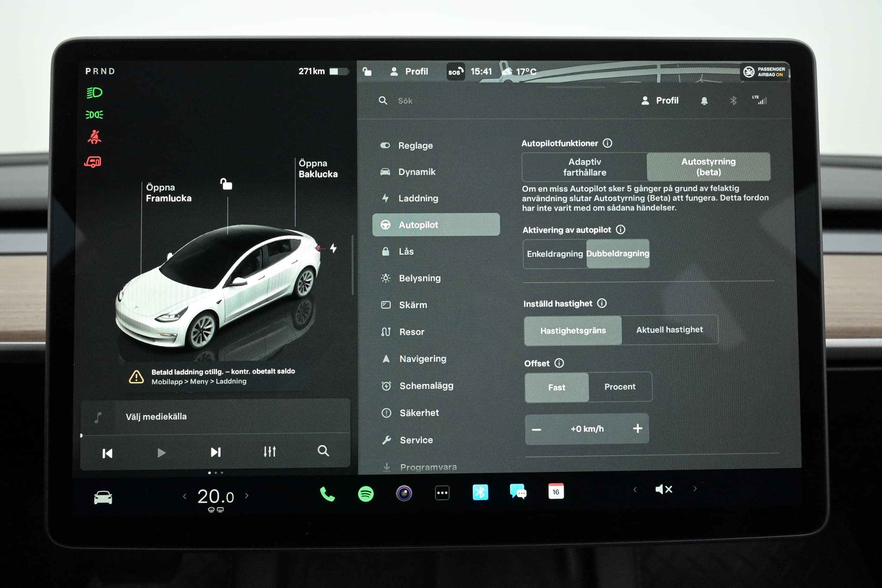882x588 pixels.
Task: Select Autostyrning (beta) mode
Action: [x=708, y=166]
